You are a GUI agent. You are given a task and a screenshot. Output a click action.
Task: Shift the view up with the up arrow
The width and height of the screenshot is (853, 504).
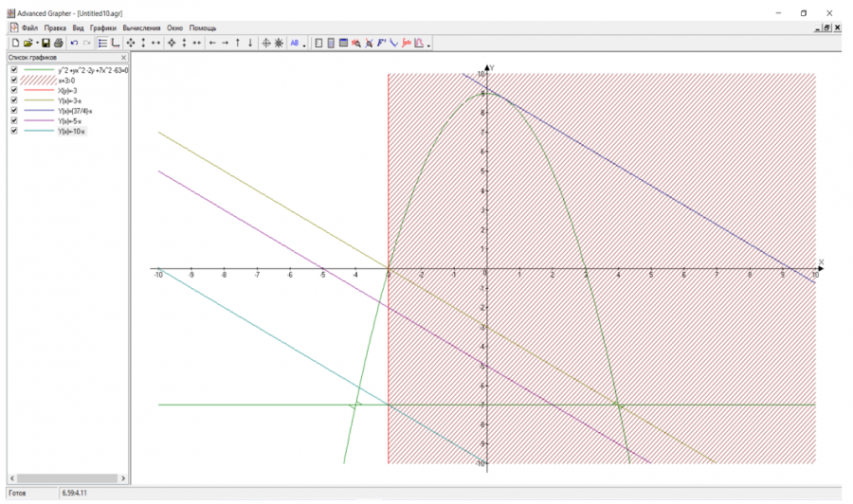238,43
